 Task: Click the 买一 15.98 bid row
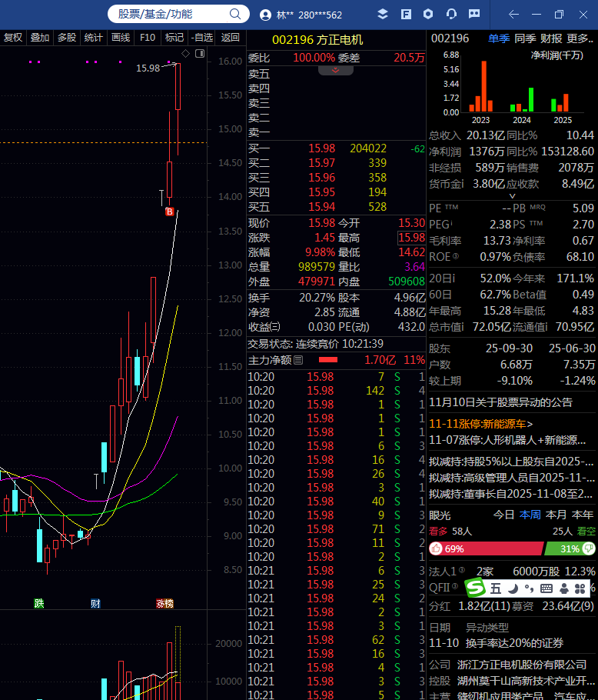[x=336, y=148]
